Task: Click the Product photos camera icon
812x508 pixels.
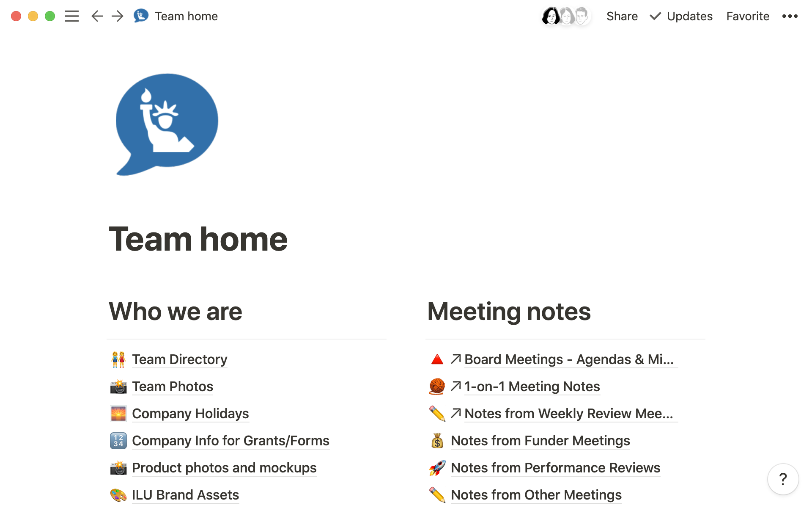Action: (x=118, y=468)
